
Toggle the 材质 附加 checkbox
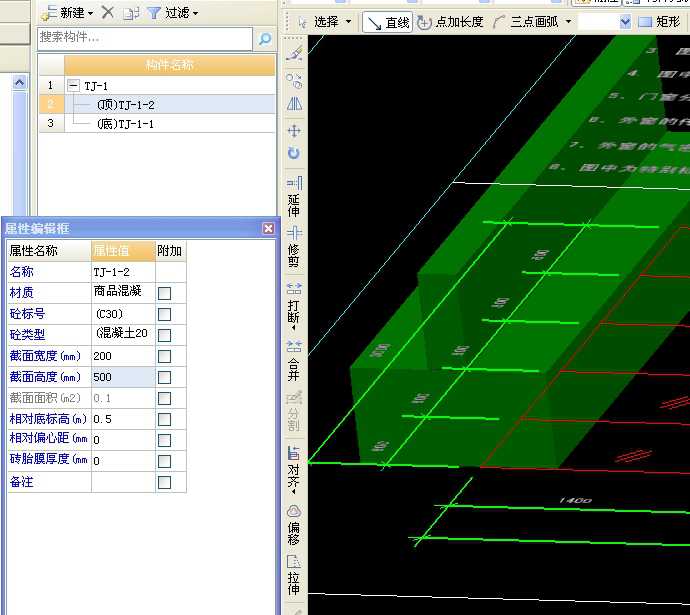pos(164,293)
